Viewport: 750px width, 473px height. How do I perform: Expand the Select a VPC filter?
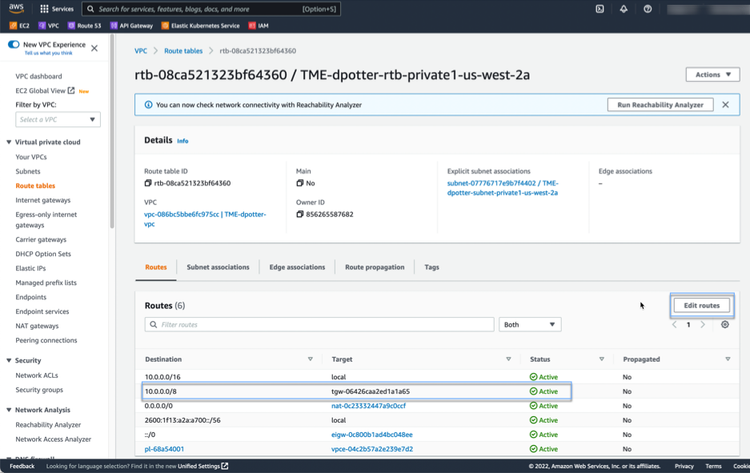coord(58,120)
